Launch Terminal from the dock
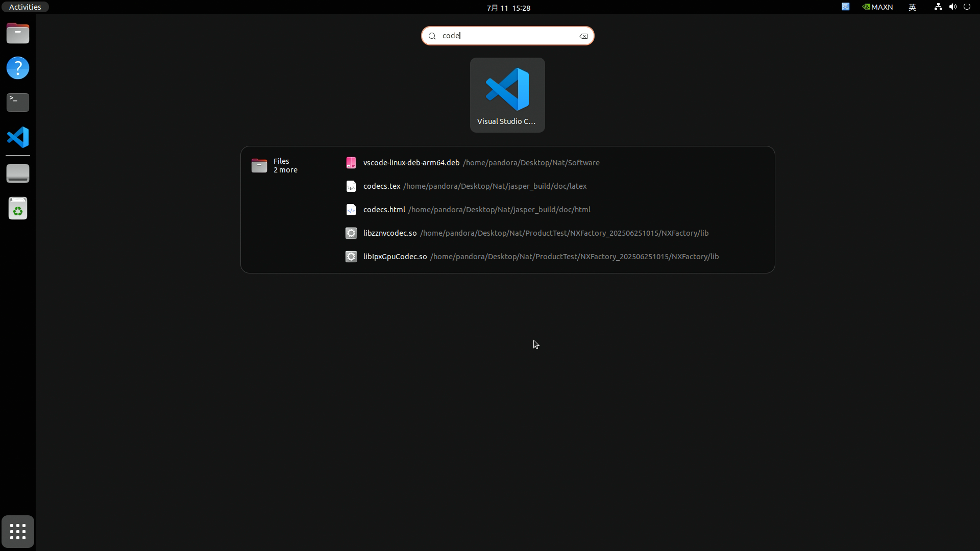Image resolution: width=980 pixels, height=551 pixels. tap(18, 103)
